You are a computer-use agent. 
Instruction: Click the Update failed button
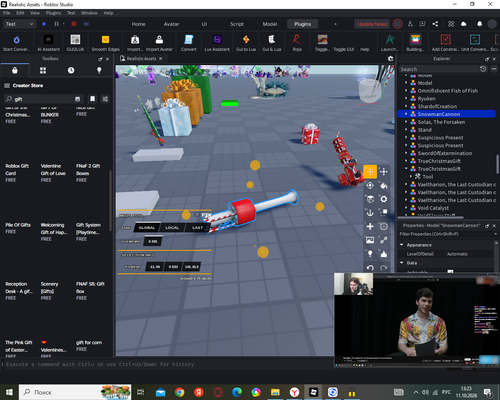[x=372, y=24]
